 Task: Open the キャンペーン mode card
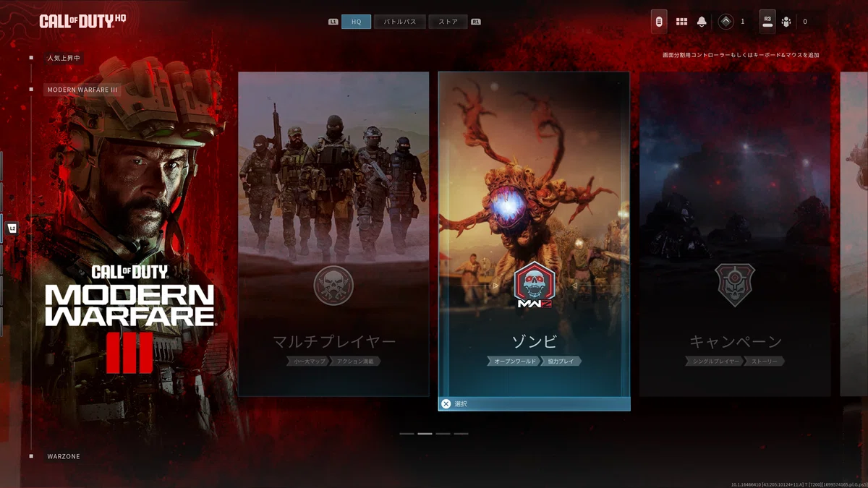[x=735, y=234]
